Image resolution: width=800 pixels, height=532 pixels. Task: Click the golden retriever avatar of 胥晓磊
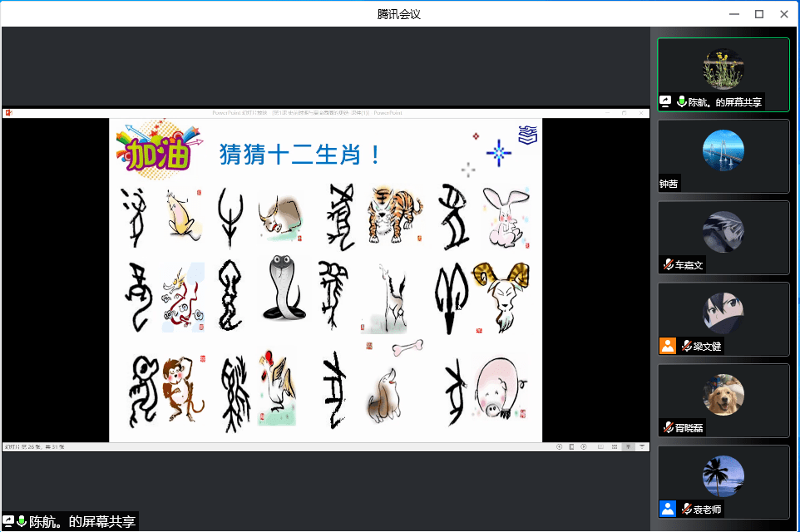click(x=723, y=394)
